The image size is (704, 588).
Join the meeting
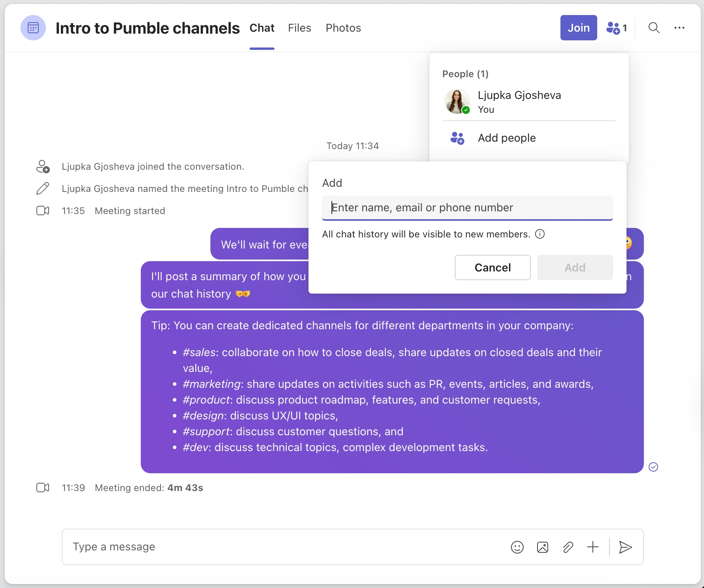coord(579,28)
